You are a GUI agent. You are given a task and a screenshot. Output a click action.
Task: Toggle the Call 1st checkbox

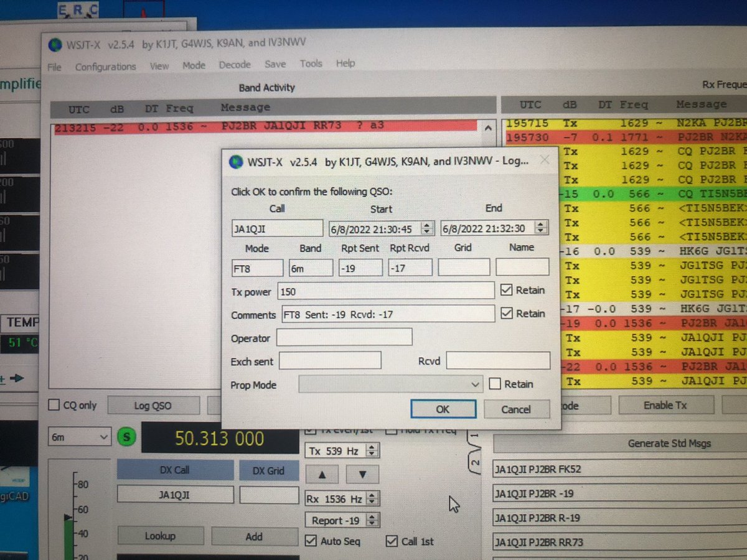(392, 541)
